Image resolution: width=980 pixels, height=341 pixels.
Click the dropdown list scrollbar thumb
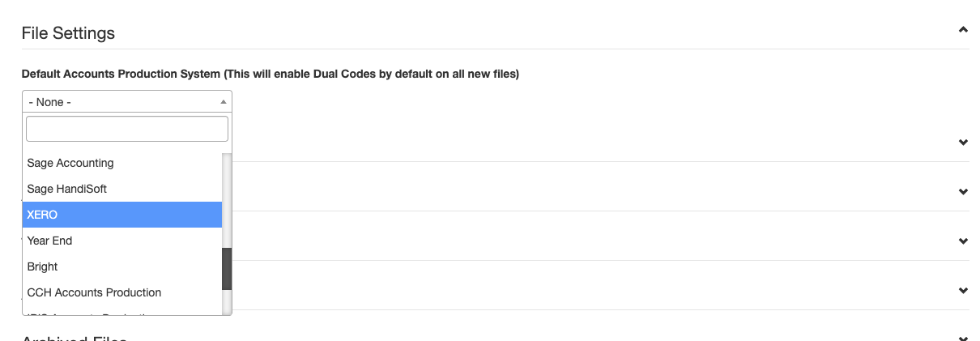coord(227,268)
